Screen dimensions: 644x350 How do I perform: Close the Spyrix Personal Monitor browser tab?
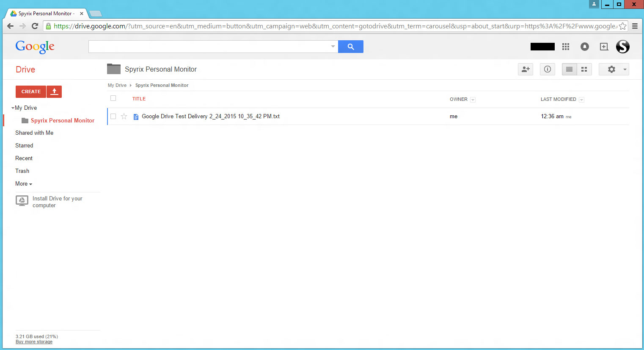pos(82,14)
